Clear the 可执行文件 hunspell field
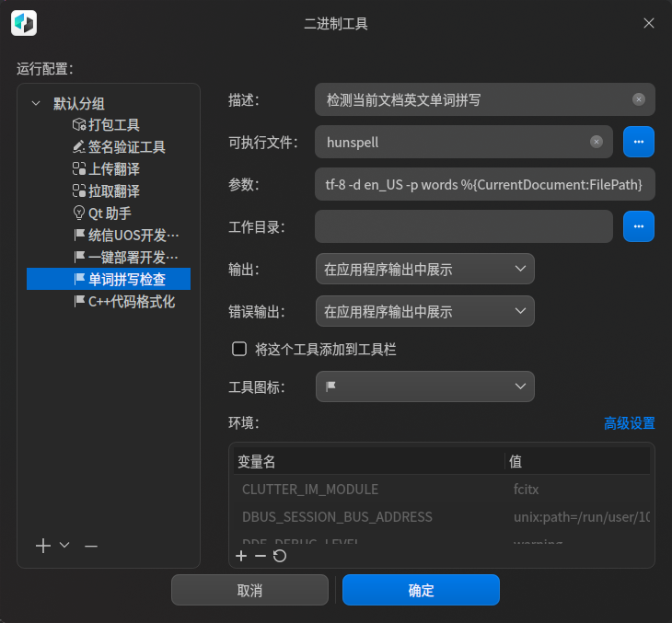Viewport: 672px width, 623px height. pos(597,142)
